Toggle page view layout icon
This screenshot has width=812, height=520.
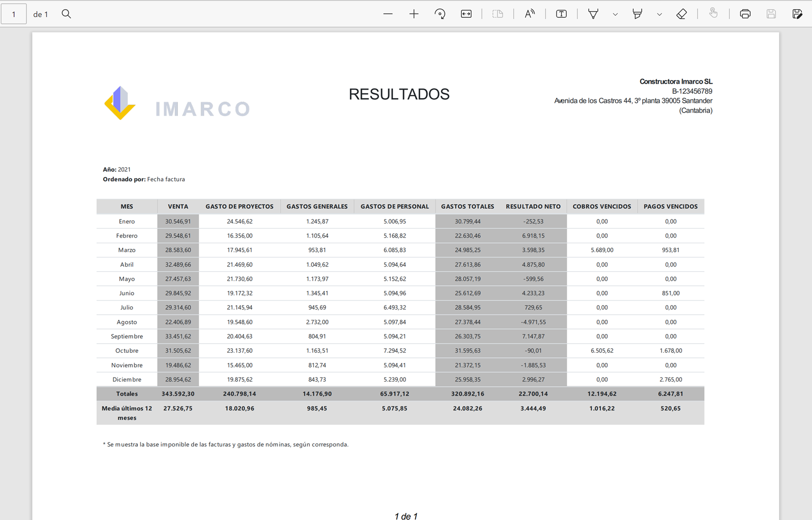tap(498, 14)
